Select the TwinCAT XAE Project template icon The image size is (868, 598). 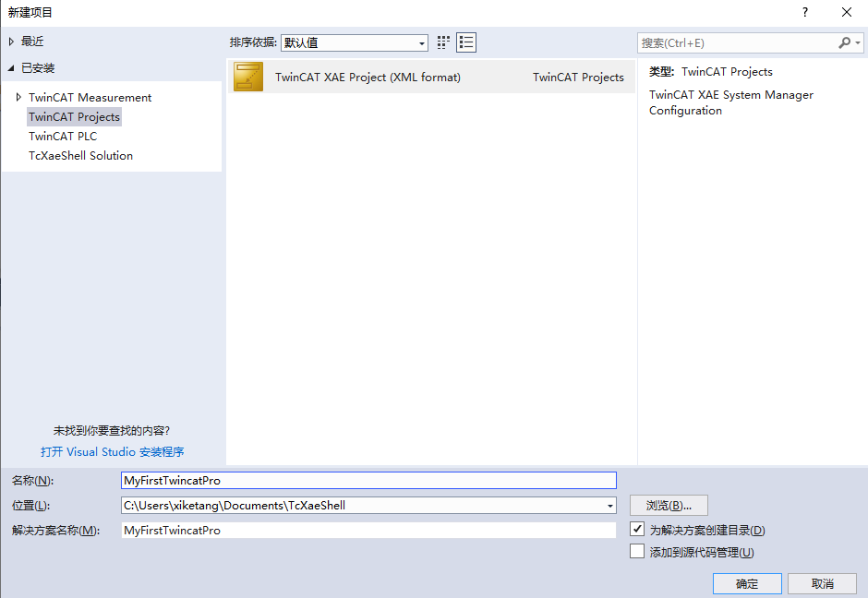[248, 77]
